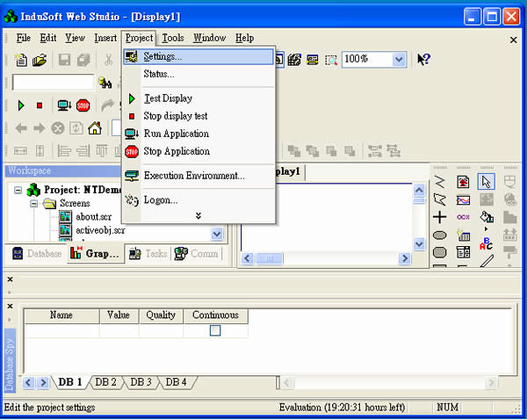The height and width of the screenshot is (420, 527).
Task: Click the Open folder toolbar icon
Action: pyautogui.click(x=40, y=60)
